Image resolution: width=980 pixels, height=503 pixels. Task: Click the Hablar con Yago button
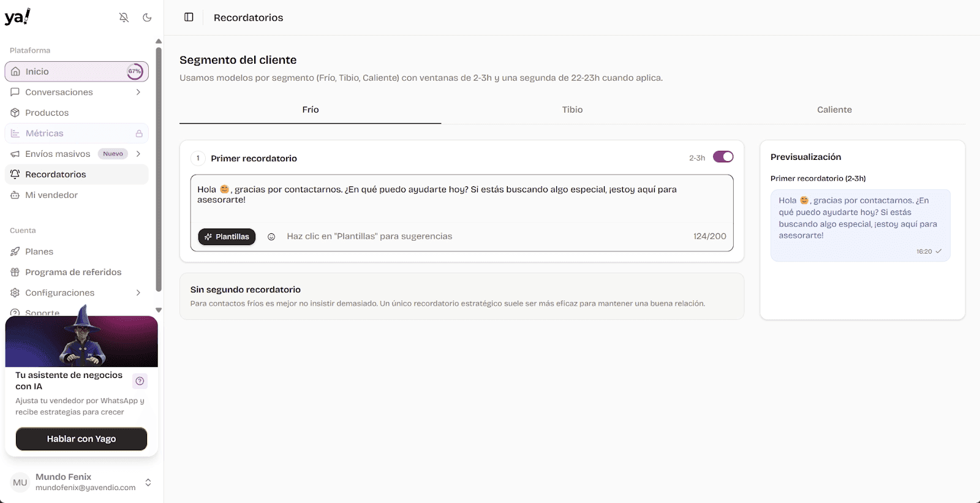tap(81, 439)
